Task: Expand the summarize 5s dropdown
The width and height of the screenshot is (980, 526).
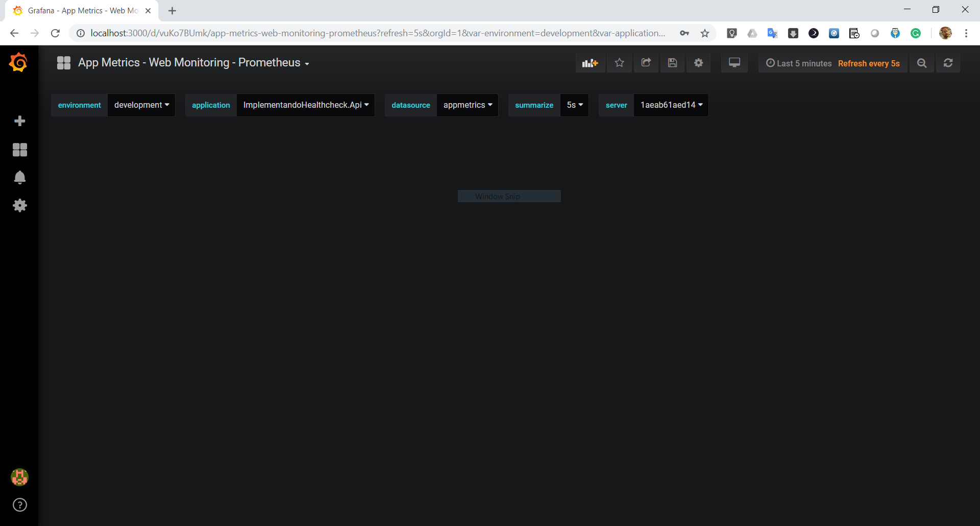Action: click(574, 105)
